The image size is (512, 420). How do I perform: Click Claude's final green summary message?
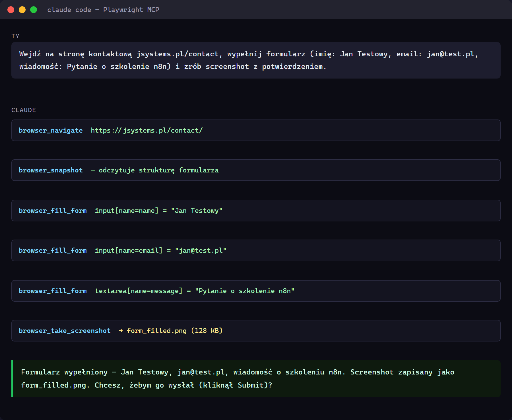coord(256,379)
